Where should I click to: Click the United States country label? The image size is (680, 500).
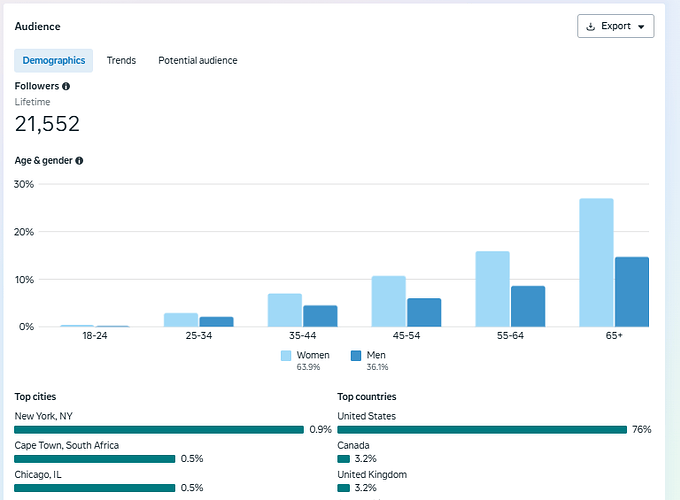(366, 416)
